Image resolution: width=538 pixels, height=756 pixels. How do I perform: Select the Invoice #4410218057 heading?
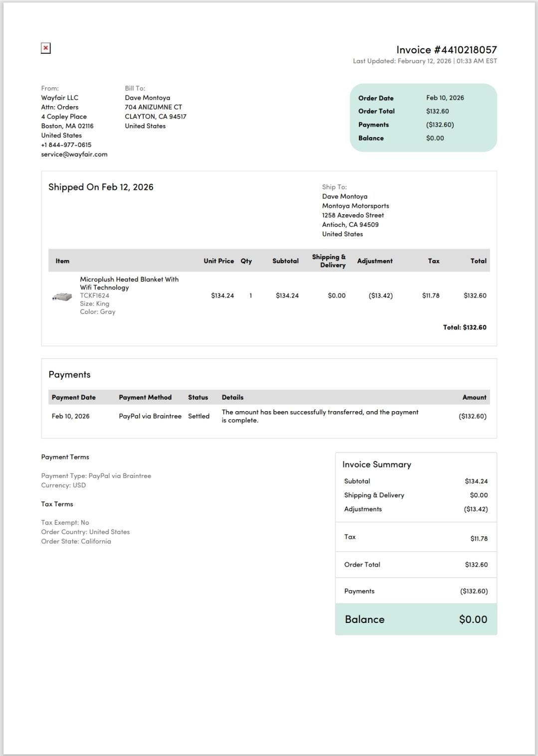click(x=447, y=50)
